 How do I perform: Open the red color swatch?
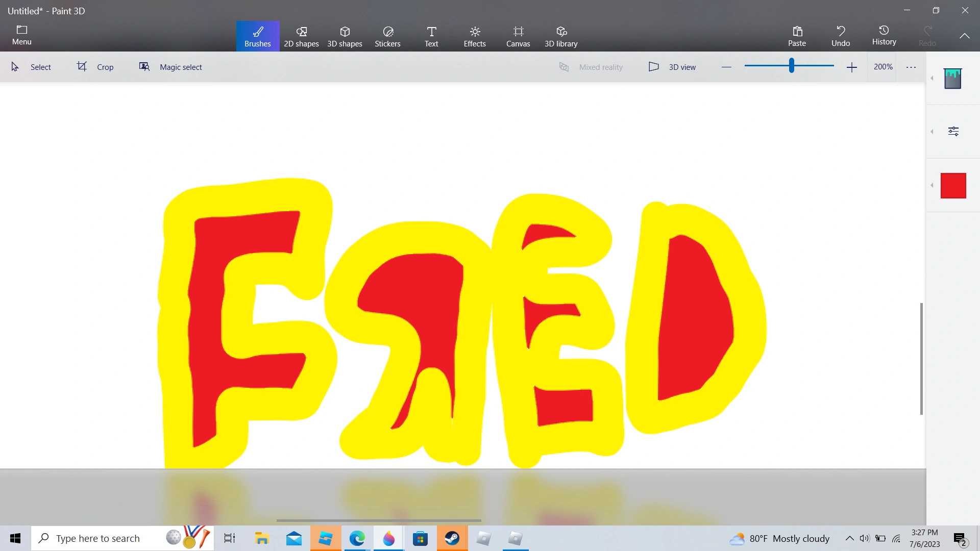click(953, 185)
